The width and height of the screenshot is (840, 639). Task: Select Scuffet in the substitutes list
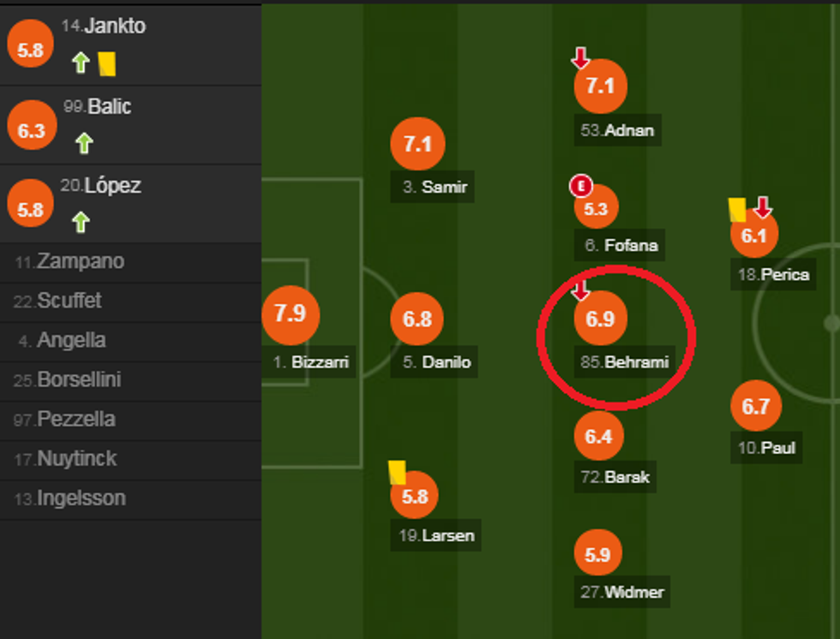69,301
